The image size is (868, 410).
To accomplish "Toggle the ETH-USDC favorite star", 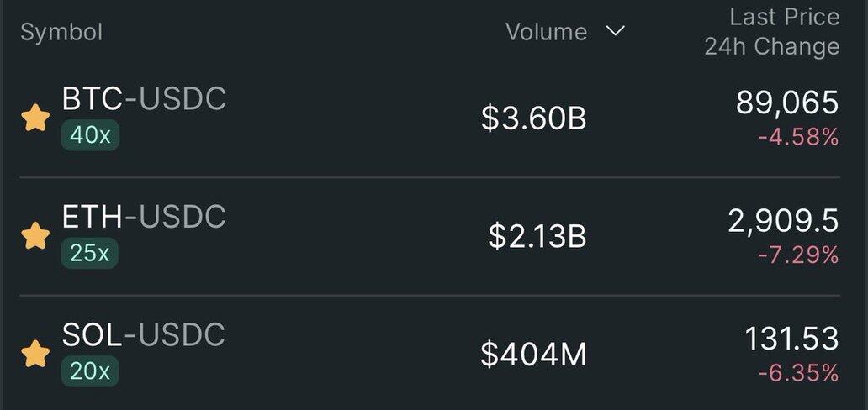I will [x=35, y=236].
